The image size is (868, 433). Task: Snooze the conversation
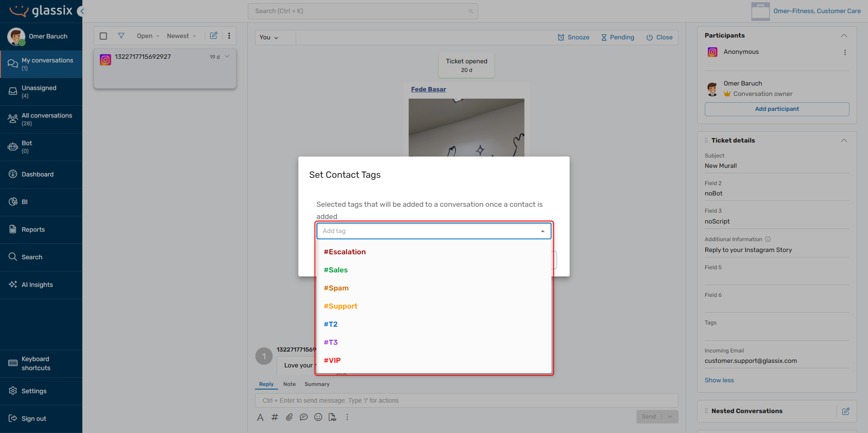coord(573,38)
